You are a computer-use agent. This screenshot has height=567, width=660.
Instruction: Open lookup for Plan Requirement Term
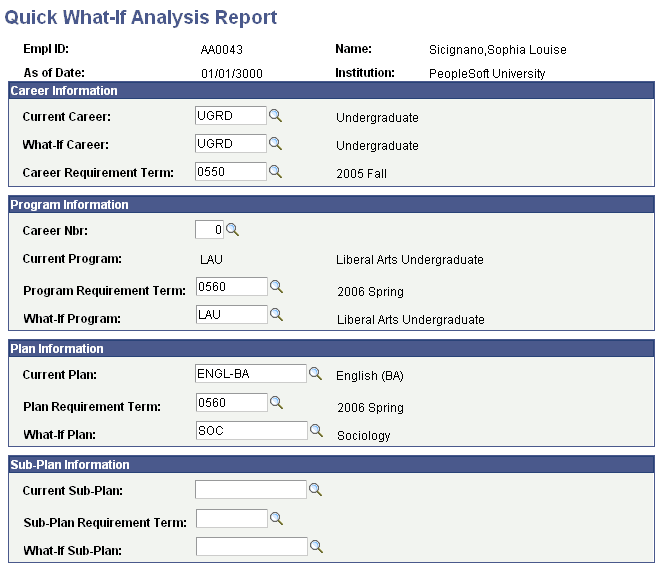pos(276,402)
